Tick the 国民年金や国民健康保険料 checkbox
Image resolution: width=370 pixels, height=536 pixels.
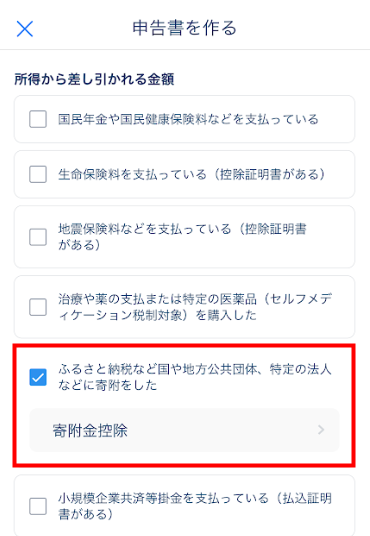coord(38,119)
